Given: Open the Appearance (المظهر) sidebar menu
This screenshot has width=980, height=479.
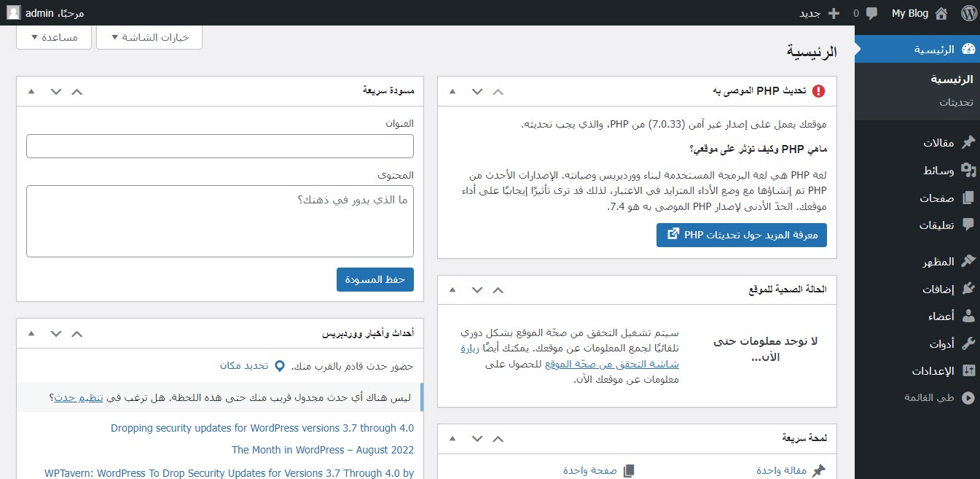Looking at the screenshot, I should 938,260.
